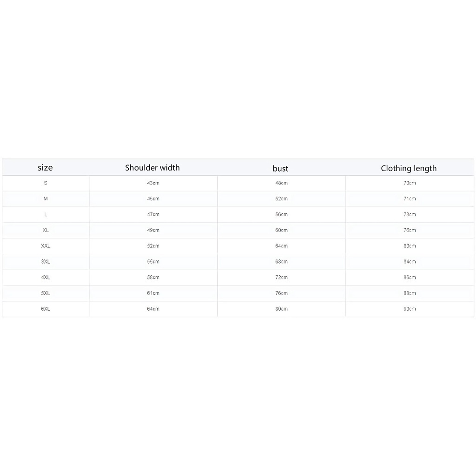Select the 61cm shoulder width cell

(153, 293)
